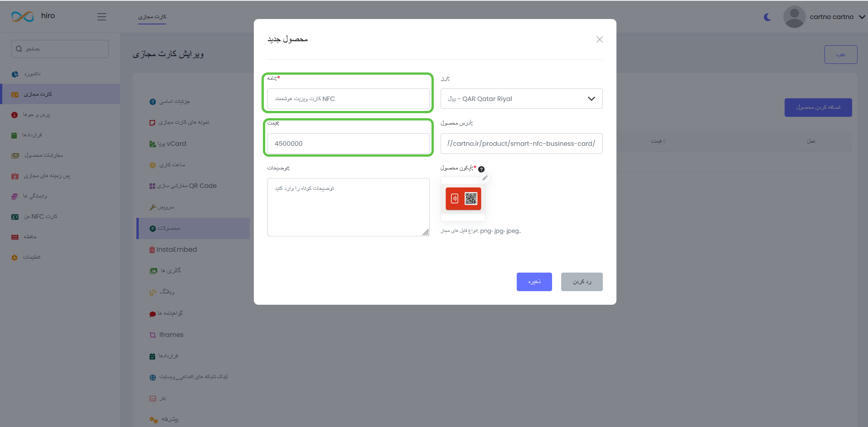The image size is (868, 427).
Task: Open the Iframes menu item
Action: tap(171, 335)
